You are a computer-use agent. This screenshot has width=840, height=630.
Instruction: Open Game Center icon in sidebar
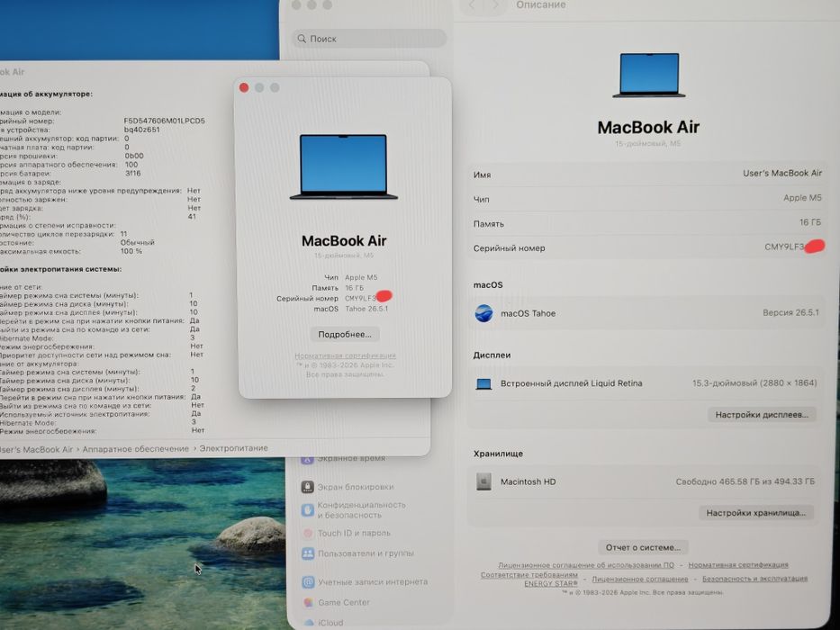coord(308,603)
